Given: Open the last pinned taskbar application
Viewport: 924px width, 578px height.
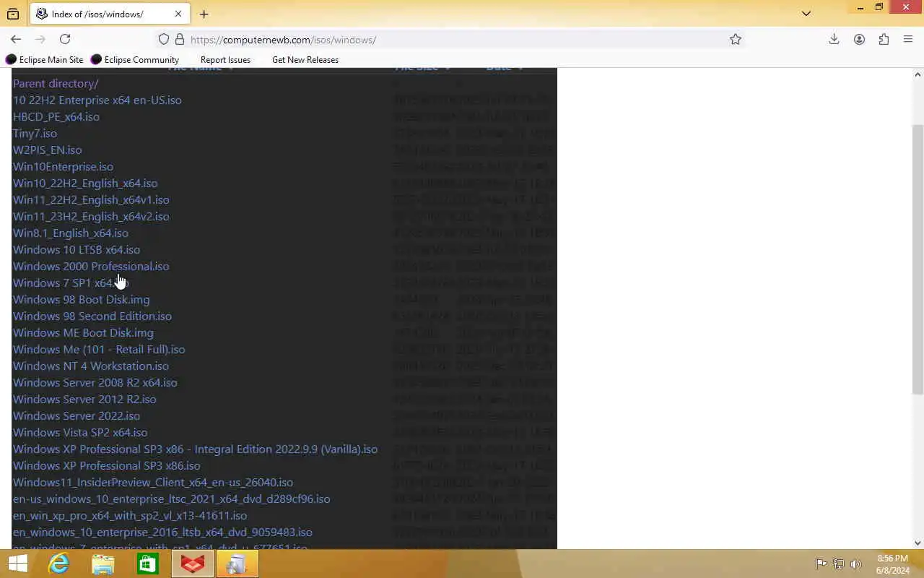Looking at the screenshot, I should (x=237, y=564).
